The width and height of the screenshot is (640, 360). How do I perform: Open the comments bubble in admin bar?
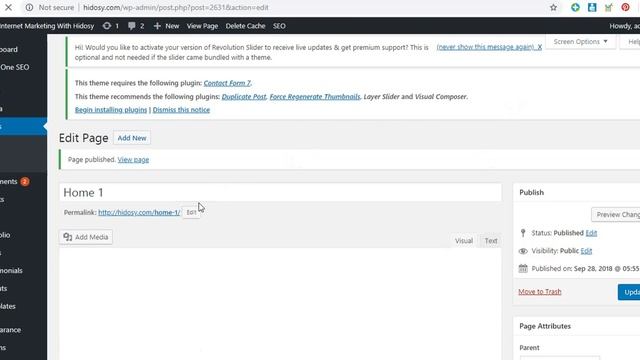click(x=136, y=26)
